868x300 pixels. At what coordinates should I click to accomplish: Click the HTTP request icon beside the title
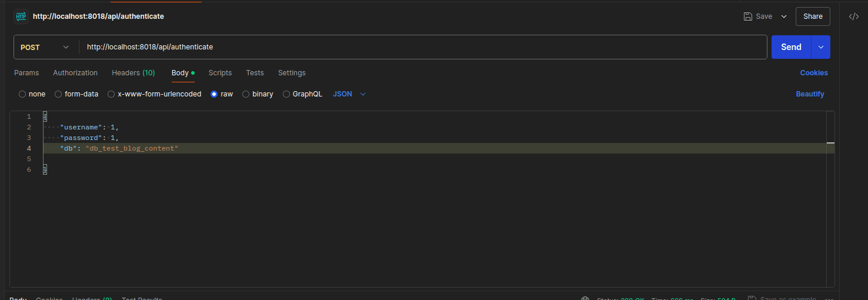pos(21,16)
